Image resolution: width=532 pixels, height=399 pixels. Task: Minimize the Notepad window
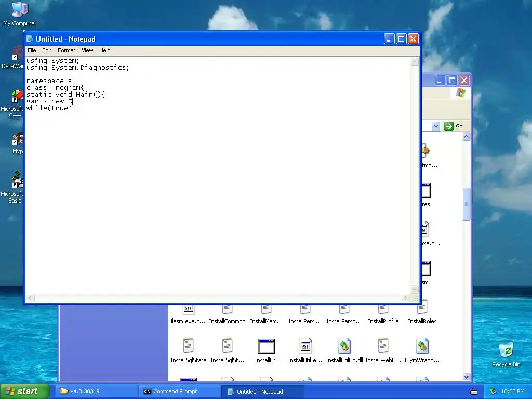tap(389, 39)
